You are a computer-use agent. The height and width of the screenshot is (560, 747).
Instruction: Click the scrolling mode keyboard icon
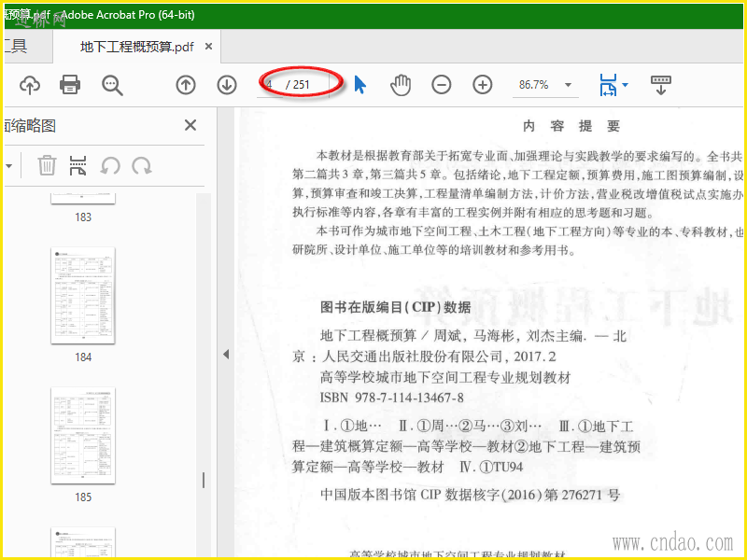click(x=661, y=85)
